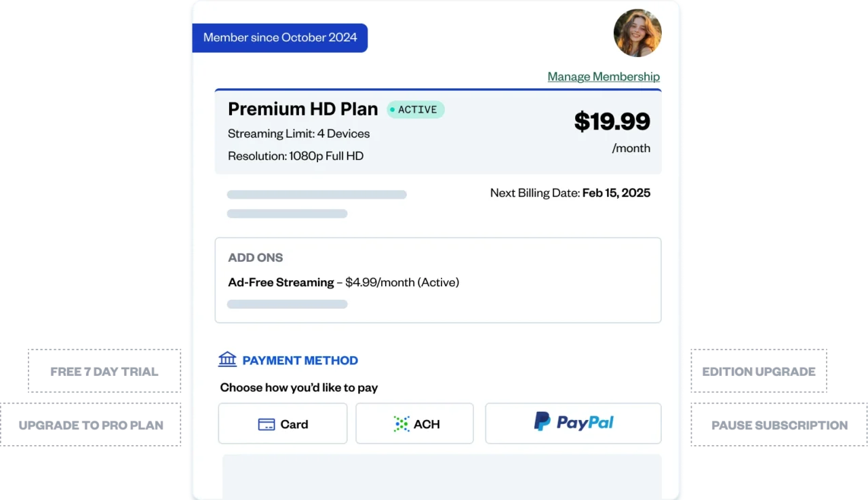Switch payment to PayPal
868x500 pixels.
pyautogui.click(x=573, y=423)
